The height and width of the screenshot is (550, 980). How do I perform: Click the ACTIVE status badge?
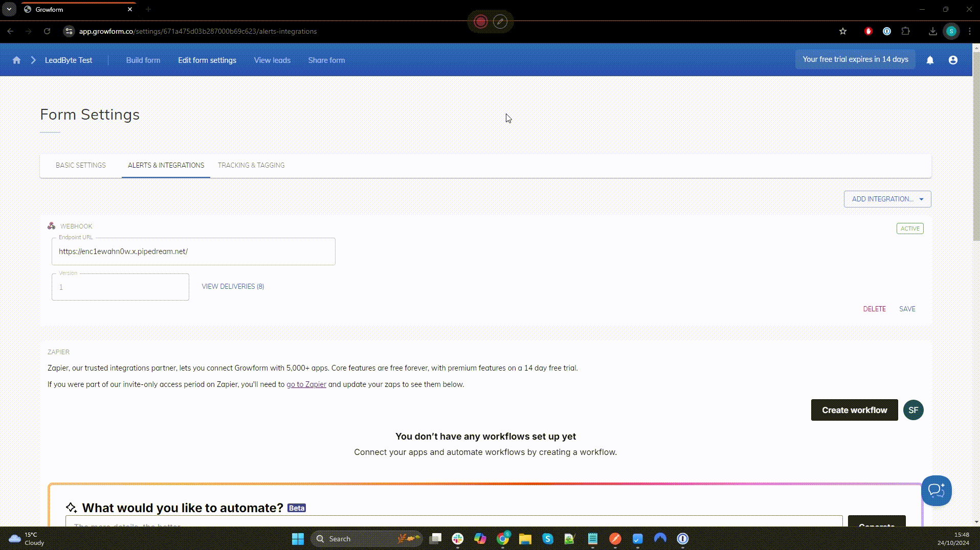pos(910,228)
